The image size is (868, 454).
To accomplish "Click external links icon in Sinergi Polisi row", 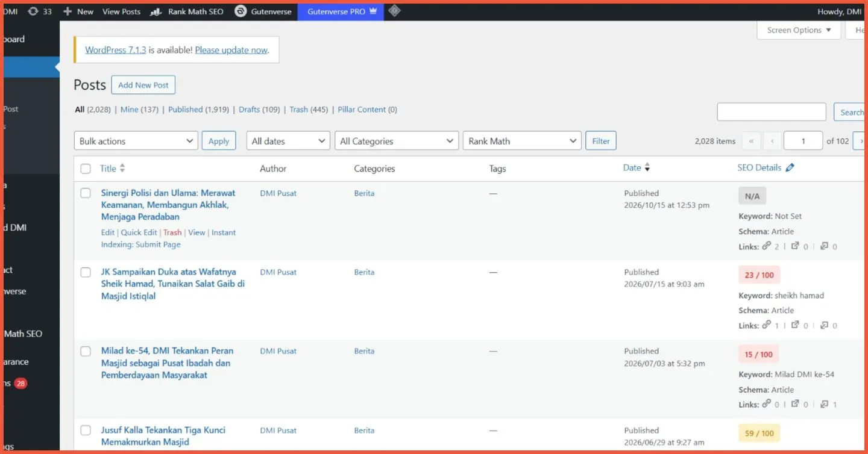I will coord(796,246).
